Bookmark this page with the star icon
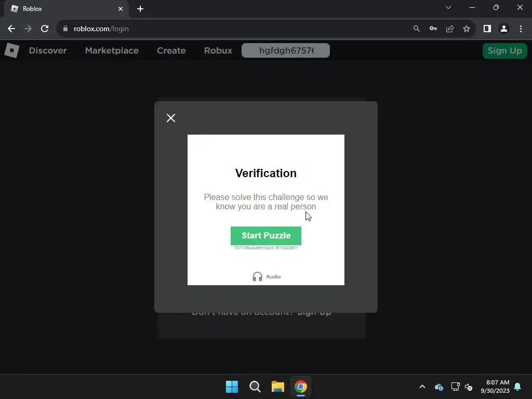The height and width of the screenshot is (399, 532). pyautogui.click(x=467, y=29)
